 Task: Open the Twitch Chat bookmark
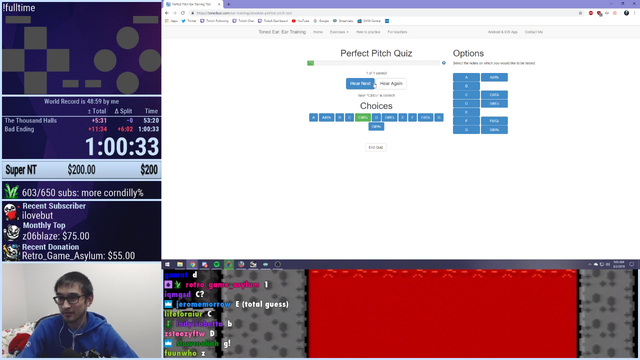click(243, 21)
